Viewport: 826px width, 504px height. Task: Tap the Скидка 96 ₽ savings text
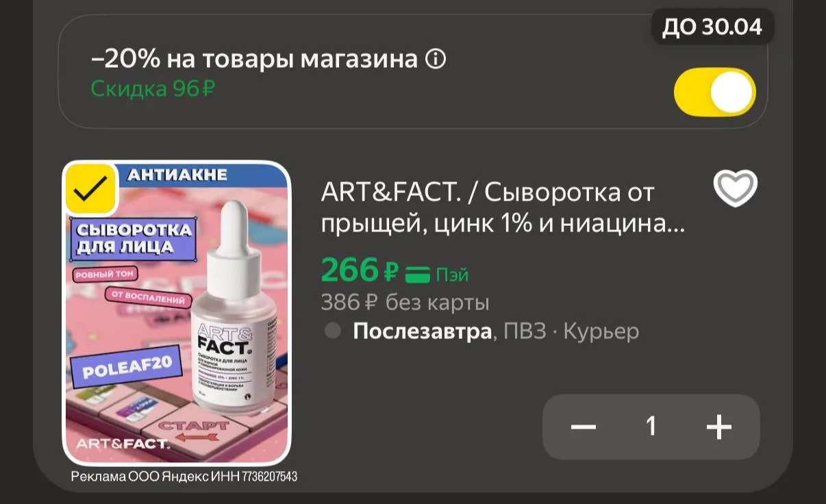pos(153,88)
